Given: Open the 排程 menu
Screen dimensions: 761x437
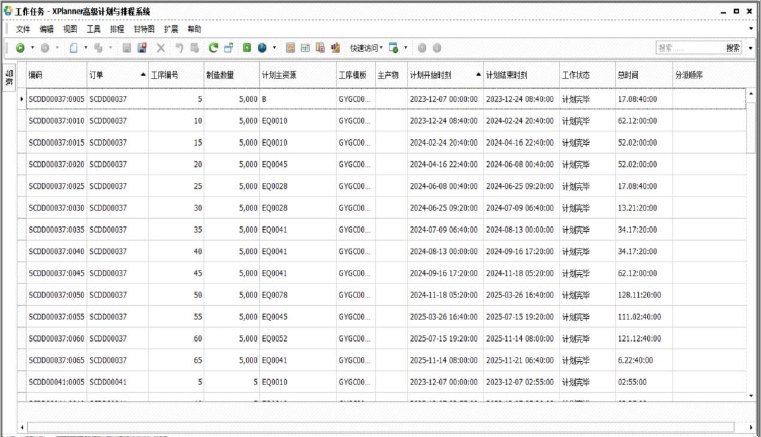Looking at the screenshot, I should [x=117, y=29].
